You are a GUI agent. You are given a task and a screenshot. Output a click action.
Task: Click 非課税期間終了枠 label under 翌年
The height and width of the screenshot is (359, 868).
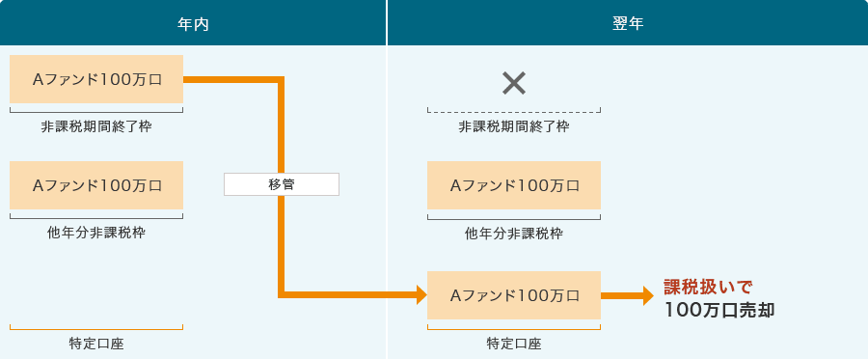point(514,126)
